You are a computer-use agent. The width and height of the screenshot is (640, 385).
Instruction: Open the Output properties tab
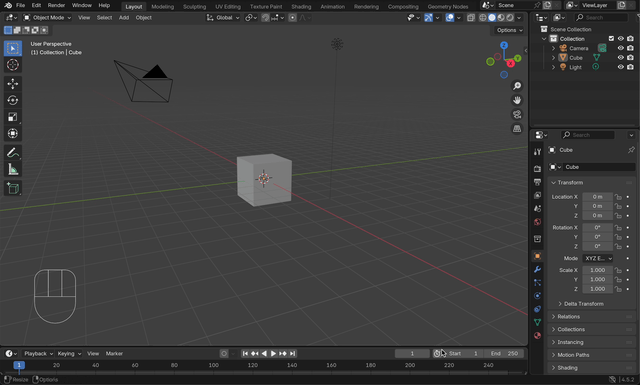(537, 182)
